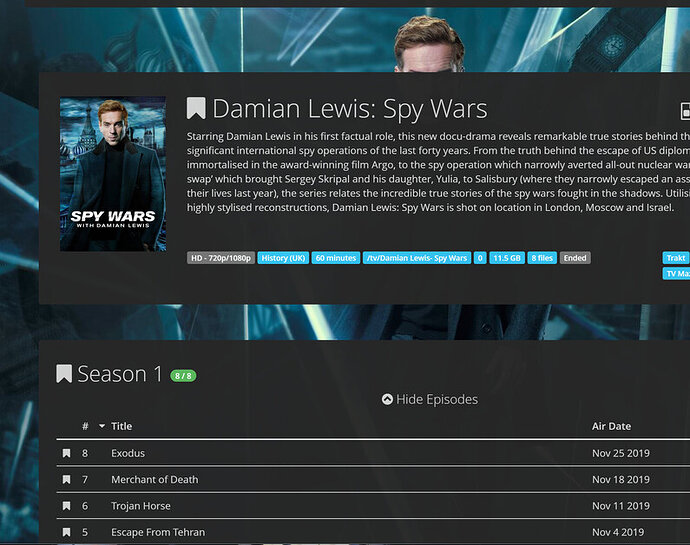Click the History (UK) network badge

pos(283,258)
